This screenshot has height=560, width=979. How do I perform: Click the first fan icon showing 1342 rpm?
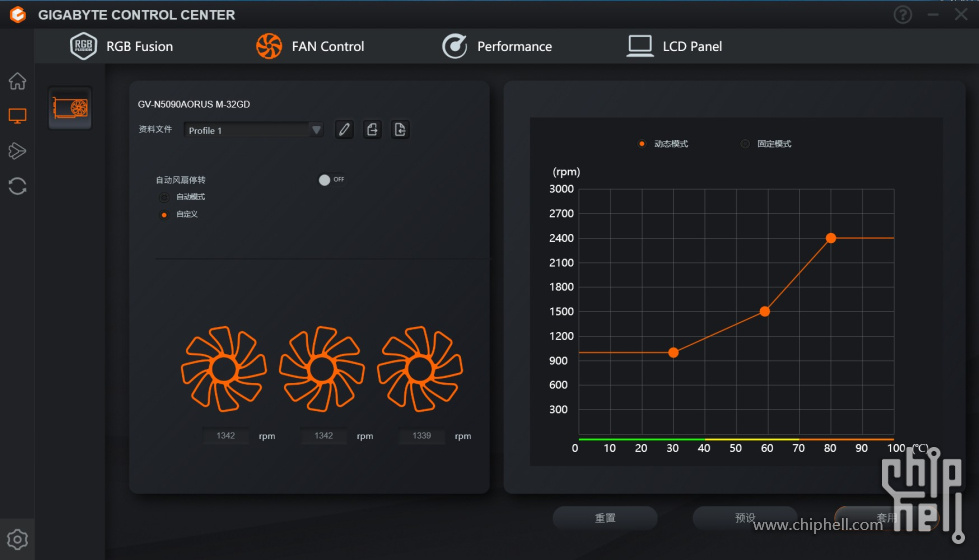point(224,369)
